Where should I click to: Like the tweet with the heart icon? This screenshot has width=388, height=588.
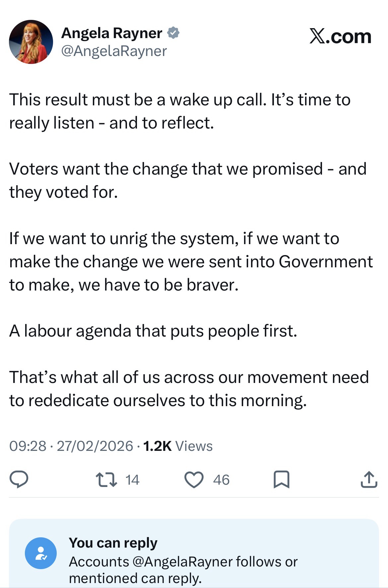click(x=194, y=480)
